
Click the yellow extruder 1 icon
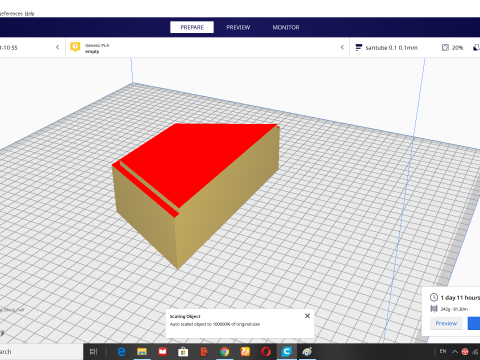pos(75,47)
